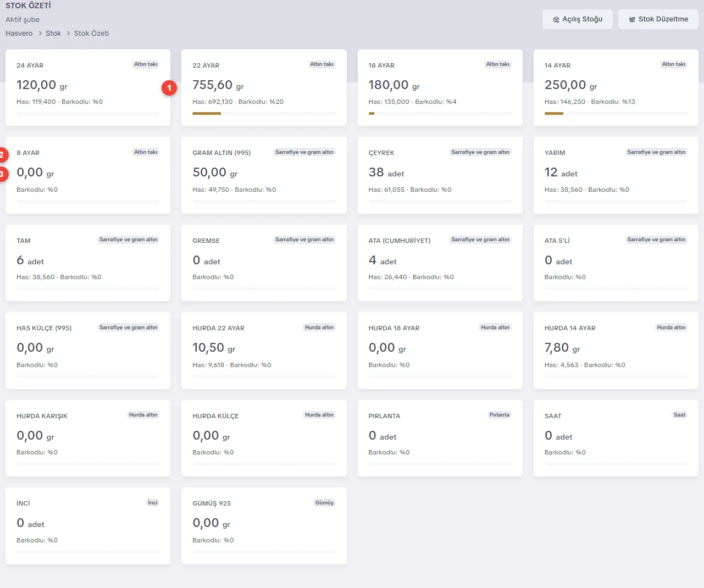
Task: Open the GREMSE card title
Action: (206, 241)
